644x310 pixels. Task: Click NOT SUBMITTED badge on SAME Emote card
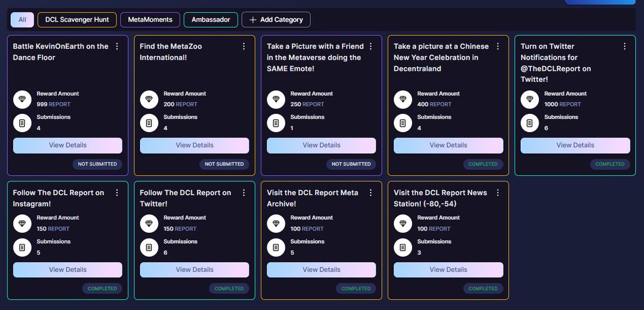click(352, 164)
